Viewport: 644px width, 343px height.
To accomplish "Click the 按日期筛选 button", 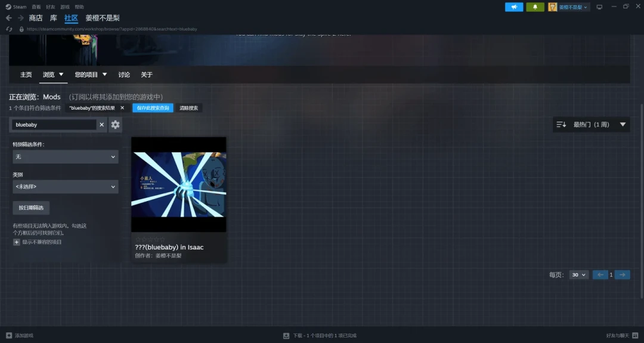I will coord(31,208).
